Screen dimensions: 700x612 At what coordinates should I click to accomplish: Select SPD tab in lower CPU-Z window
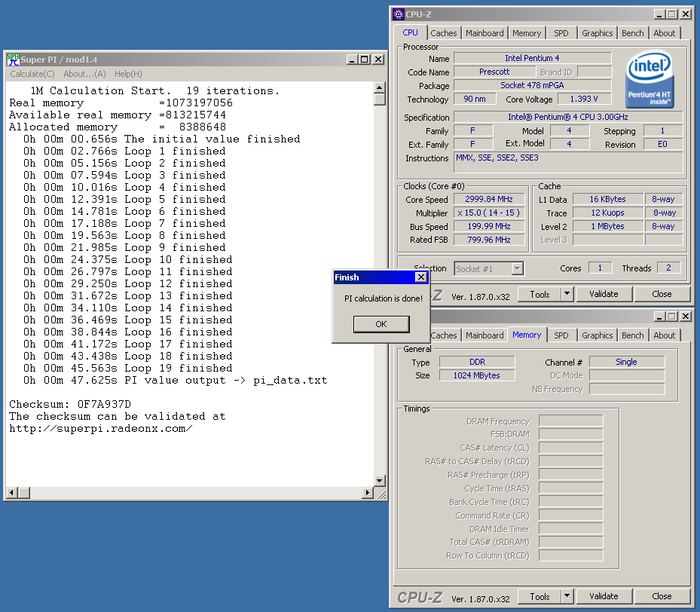561,335
